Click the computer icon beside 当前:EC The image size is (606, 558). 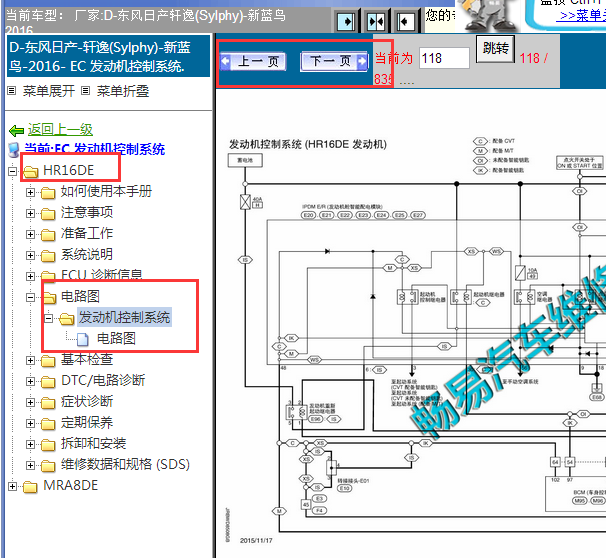[14, 150]
